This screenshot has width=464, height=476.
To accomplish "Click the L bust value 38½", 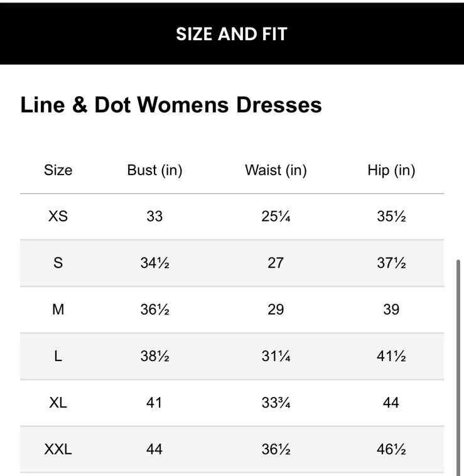I will [x=154, y=356].
